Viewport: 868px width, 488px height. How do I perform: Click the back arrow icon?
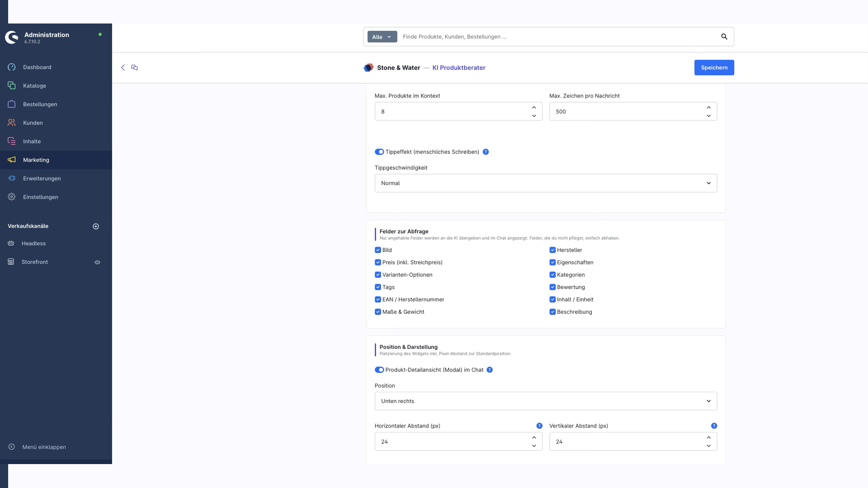pyautogui.click(x=123, y=68)
